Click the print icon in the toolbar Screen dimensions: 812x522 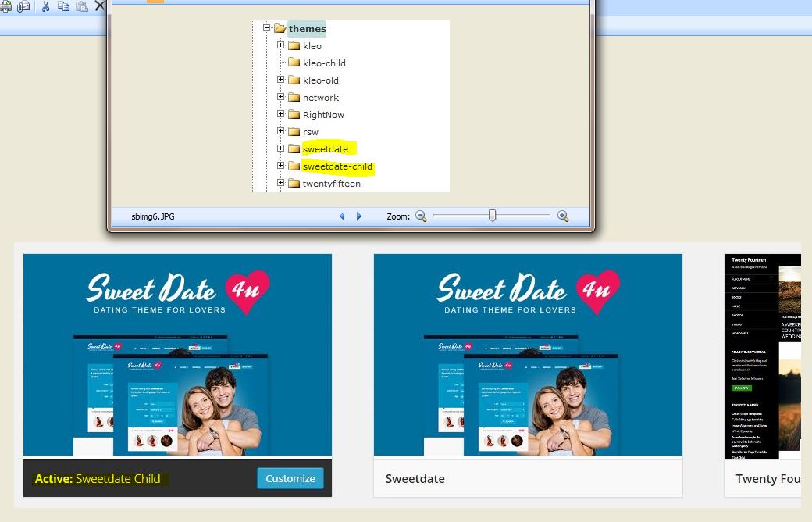point(6,5)
